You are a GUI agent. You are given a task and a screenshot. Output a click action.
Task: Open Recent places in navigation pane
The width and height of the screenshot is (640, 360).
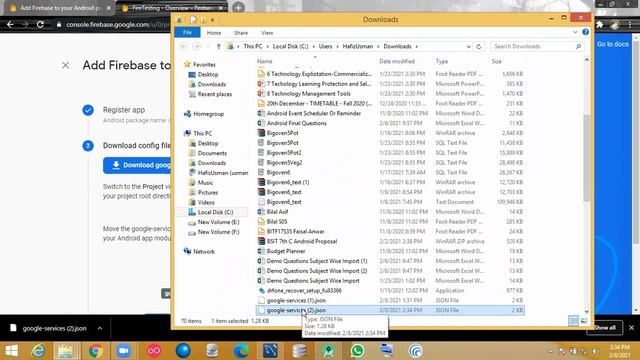(210, 94)
